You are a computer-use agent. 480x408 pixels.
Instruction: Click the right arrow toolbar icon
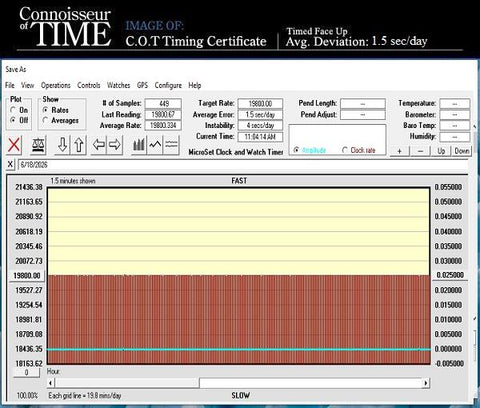(x=115, y=145)
